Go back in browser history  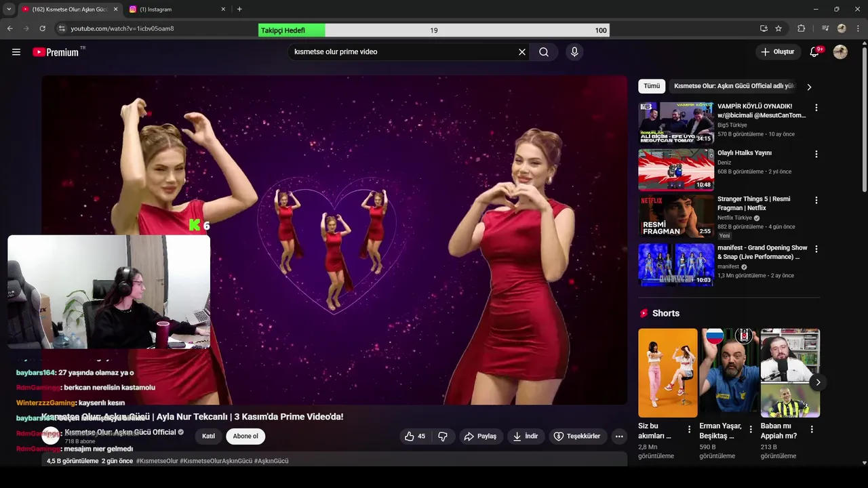click(x=9, y=28)
